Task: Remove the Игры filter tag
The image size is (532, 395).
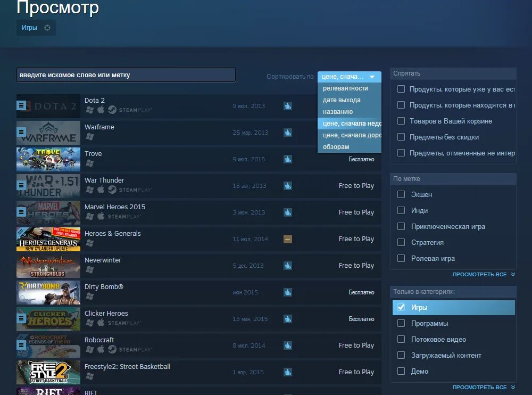Action: coord(47,28)
